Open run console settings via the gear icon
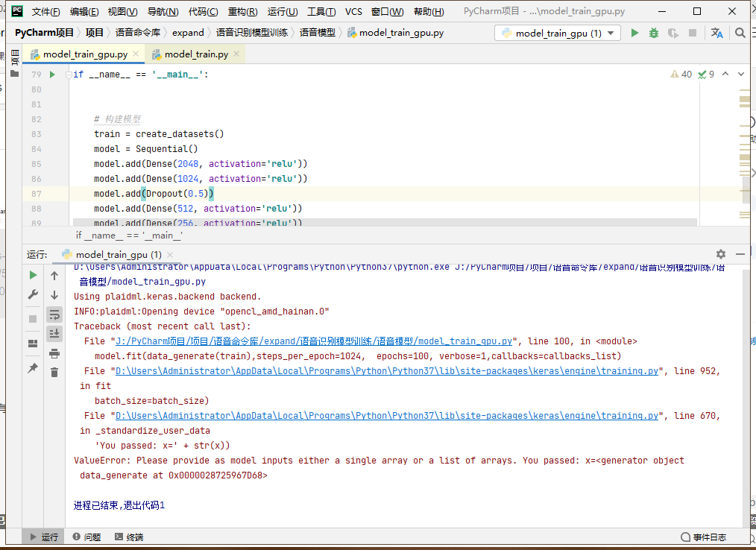Image resolution: width=756 pixels, height=550 pixels. point(721,254)
